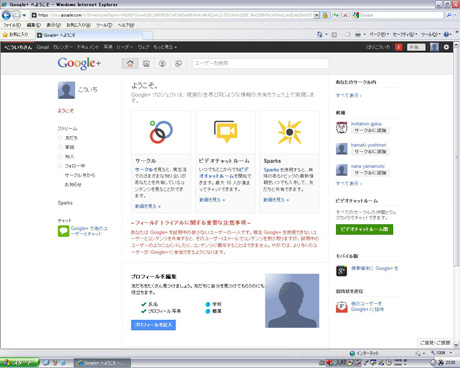Open Favorites star button (お気に入り)
This screenshot has height=368, width=460.
[x=15, y=35]
